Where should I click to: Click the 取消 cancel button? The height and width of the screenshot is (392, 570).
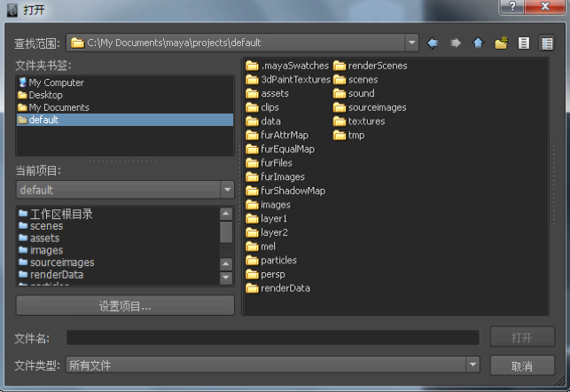pyautogui.click(x=522, y=365)
